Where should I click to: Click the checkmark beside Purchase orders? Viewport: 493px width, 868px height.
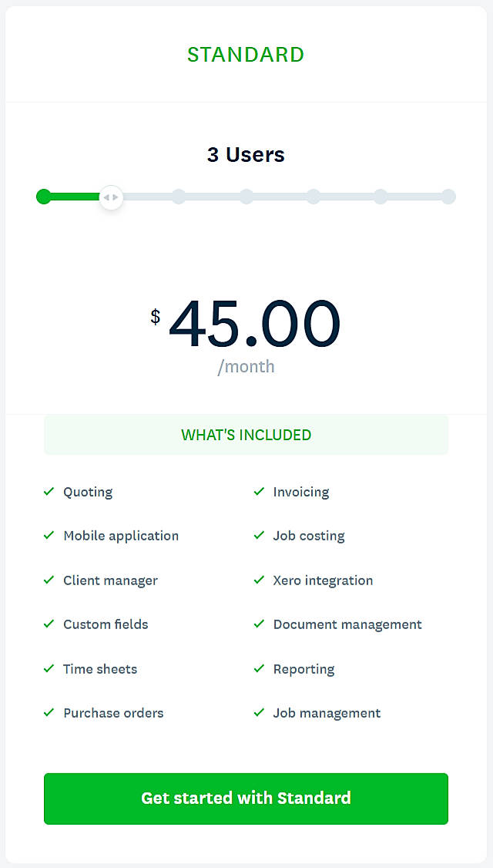(x=49, y=713)
